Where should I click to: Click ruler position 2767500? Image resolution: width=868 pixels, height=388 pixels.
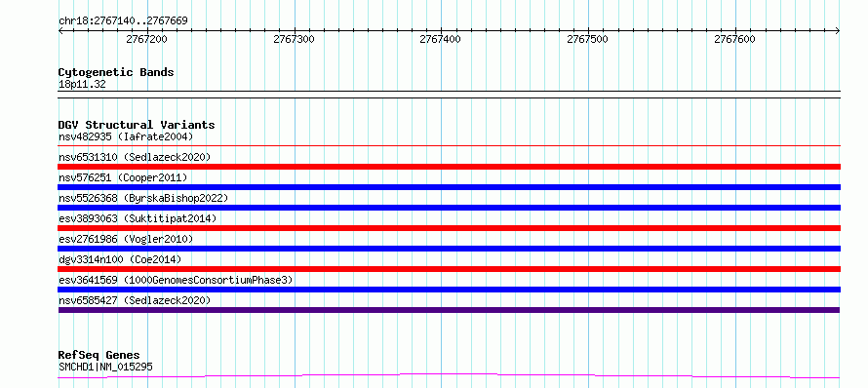pos(587,39)
